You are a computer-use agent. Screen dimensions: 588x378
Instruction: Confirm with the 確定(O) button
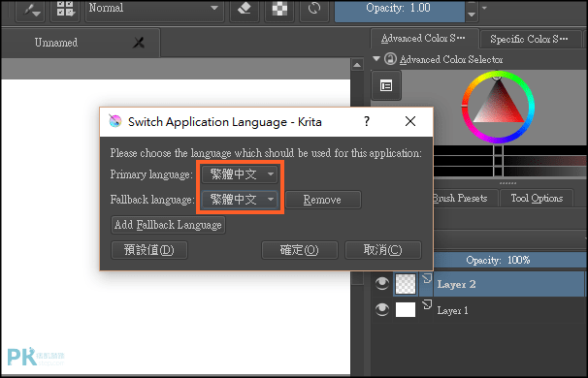tap(300, 250)
